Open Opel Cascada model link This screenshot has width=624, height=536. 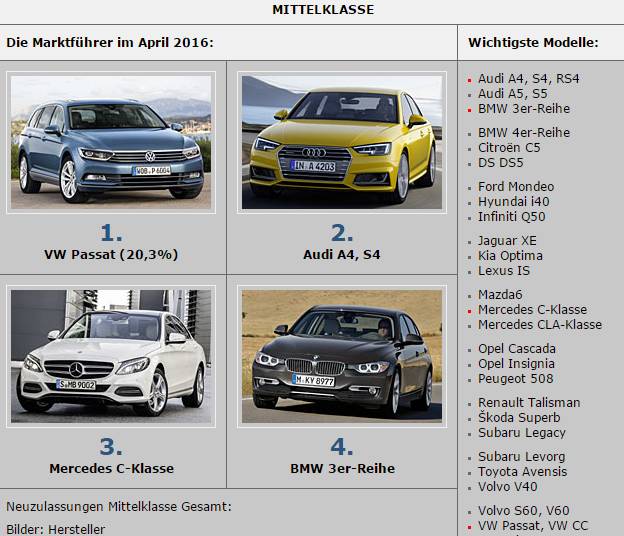517,349
